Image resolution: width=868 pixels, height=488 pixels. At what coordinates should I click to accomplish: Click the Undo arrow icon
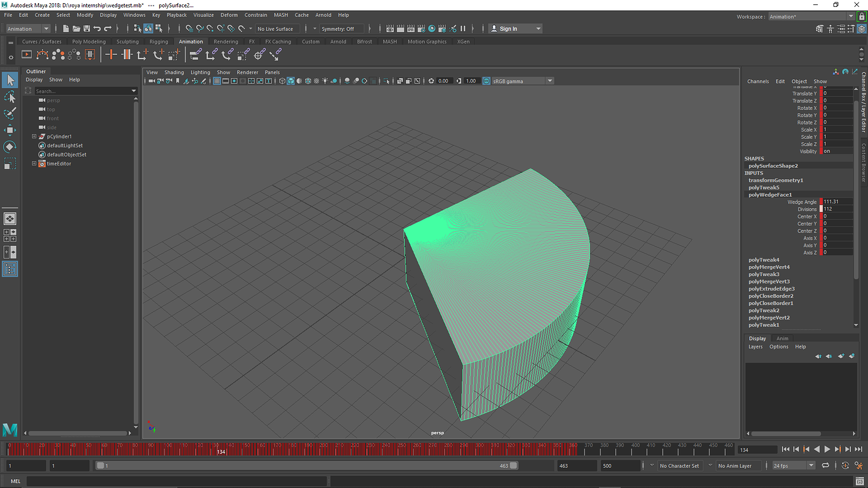(97, 29)
